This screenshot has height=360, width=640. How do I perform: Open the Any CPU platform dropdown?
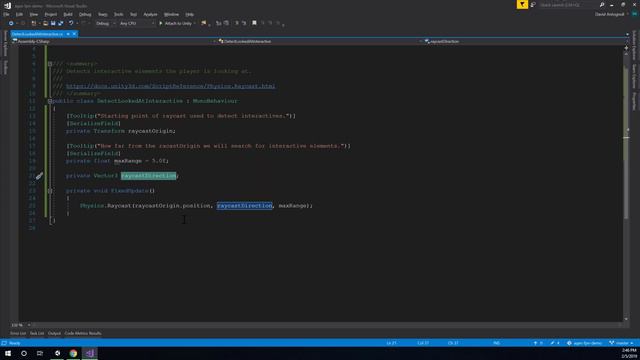[x=137, y=23]
